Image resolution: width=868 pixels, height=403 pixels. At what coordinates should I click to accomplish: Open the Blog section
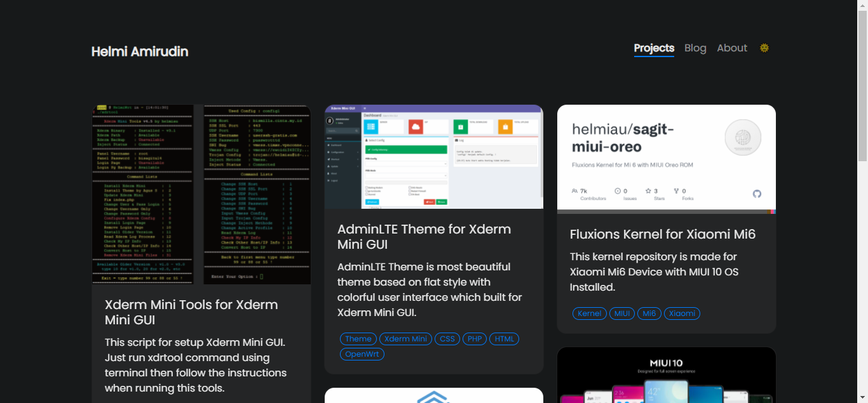(695, 48)
